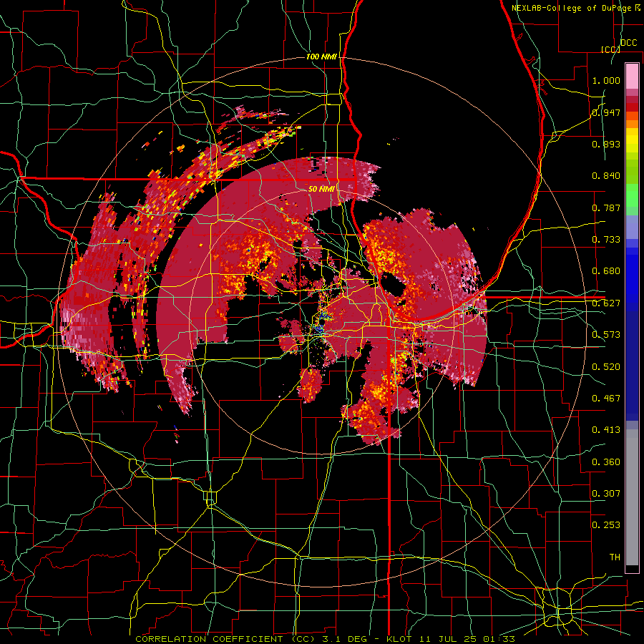The height and width of the screenshot is (644, 644).
Task: Click the 0.467 scale value
Action: [x=606, y=398]
